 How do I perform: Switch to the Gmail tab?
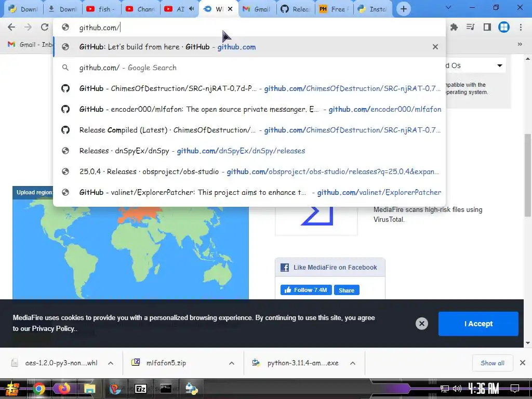(258, 9)
